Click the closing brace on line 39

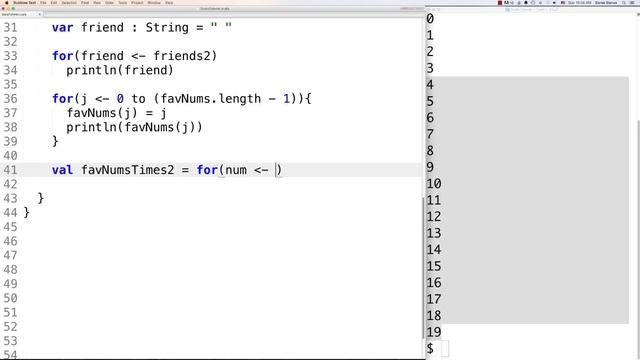(55, 141)
